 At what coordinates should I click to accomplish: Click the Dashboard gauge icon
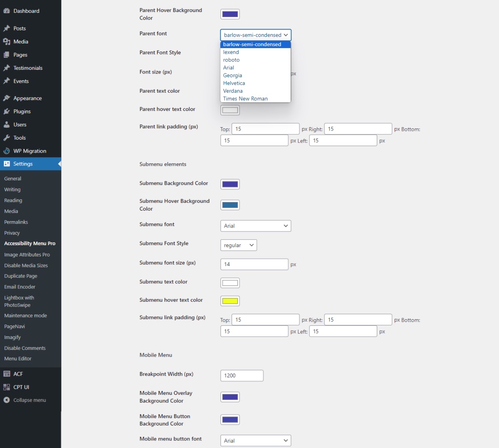point(7,11)
